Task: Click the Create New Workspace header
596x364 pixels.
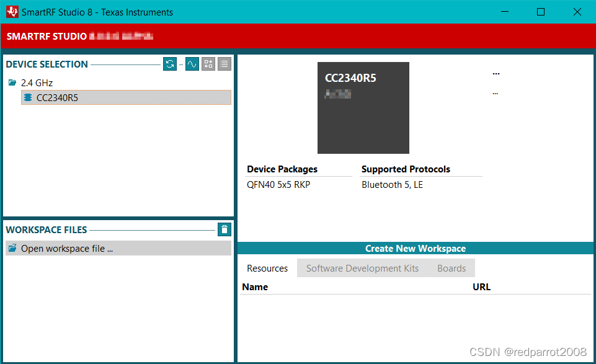Action: click(415, 248)
